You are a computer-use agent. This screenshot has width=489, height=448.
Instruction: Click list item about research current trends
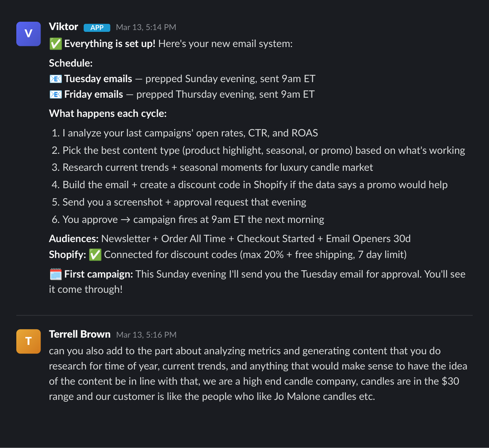212,167
